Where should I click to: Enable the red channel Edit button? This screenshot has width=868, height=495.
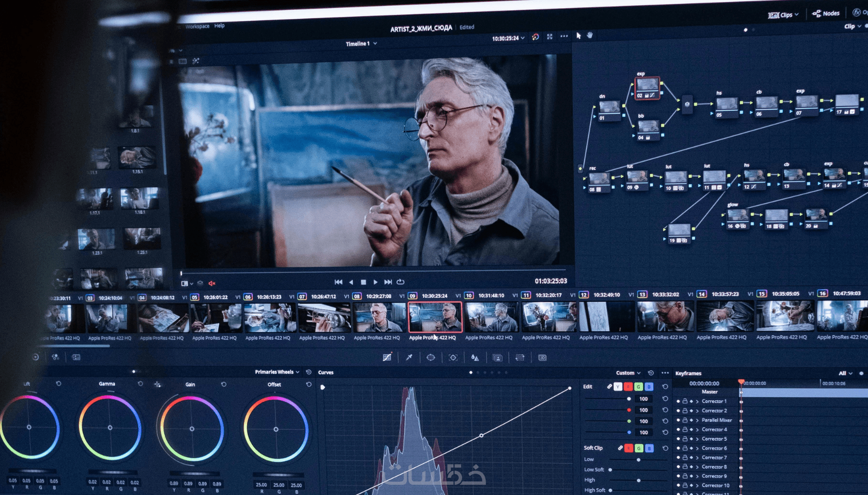click(x=629, y=387)
